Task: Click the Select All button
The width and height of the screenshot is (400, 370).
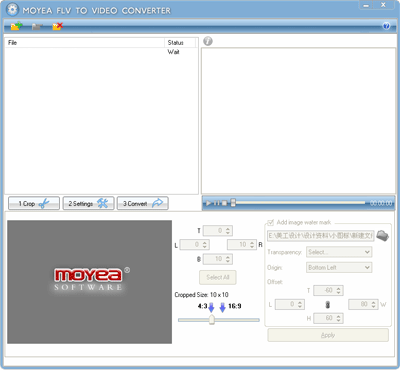Action: click(x=218, y=277)
